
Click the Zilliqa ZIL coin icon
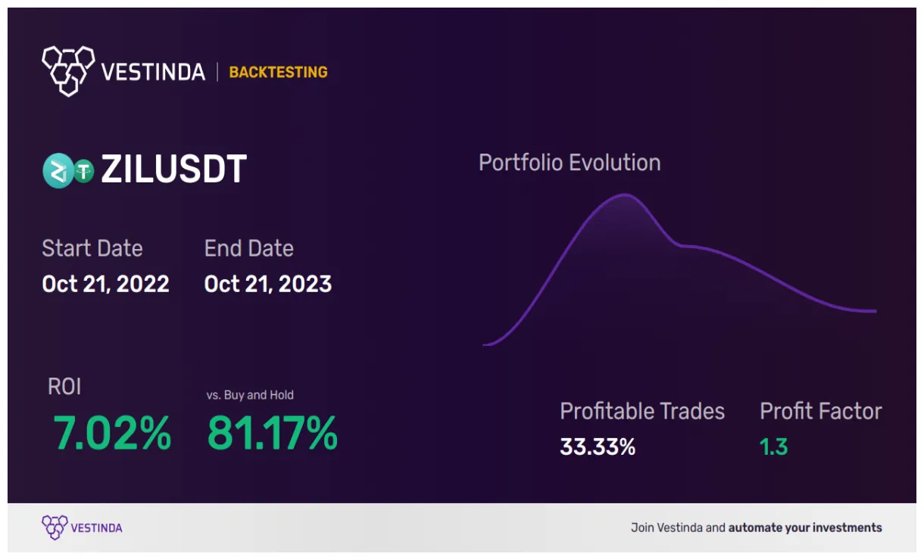pyautogui.click(x=58, y=170)
